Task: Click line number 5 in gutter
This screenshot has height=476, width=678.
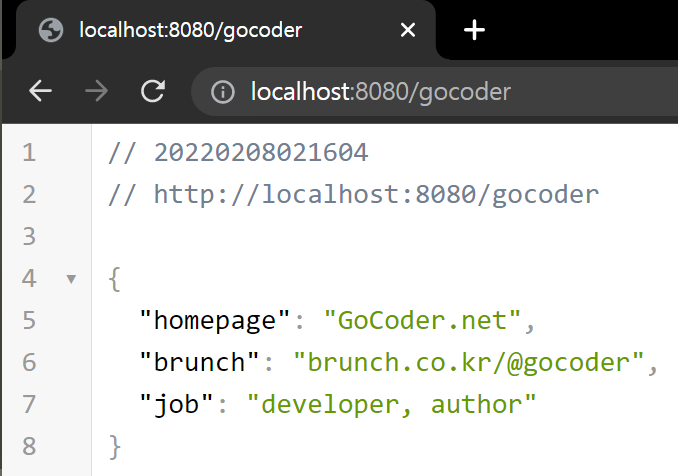Action: (29, 320)
